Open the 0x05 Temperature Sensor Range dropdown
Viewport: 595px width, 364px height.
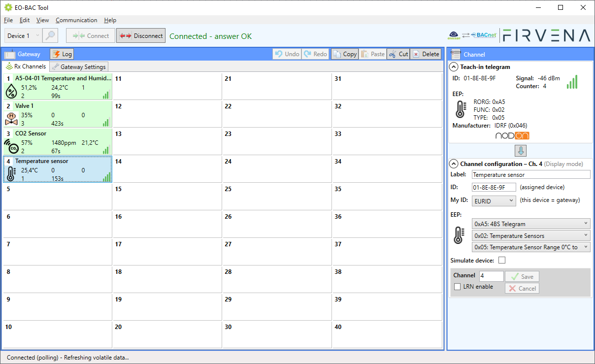[x=531, y=247]
